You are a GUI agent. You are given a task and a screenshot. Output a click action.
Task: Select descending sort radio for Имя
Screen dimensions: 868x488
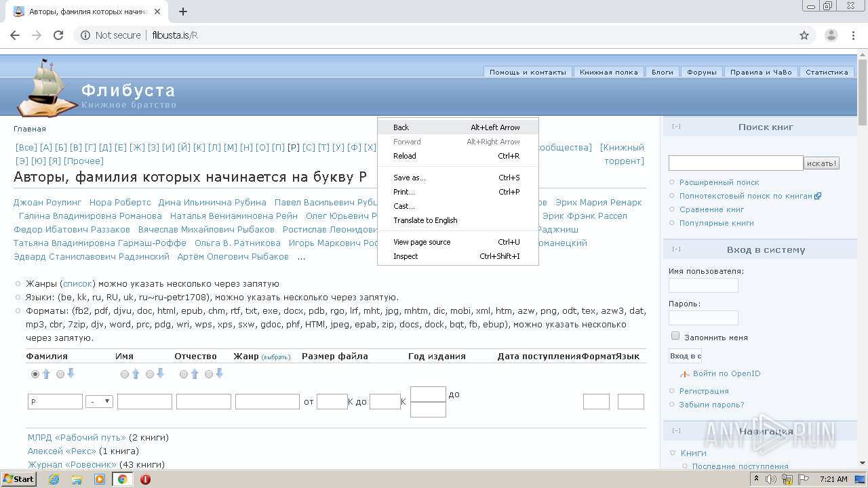pyautogui.click(x=150, y=374)
